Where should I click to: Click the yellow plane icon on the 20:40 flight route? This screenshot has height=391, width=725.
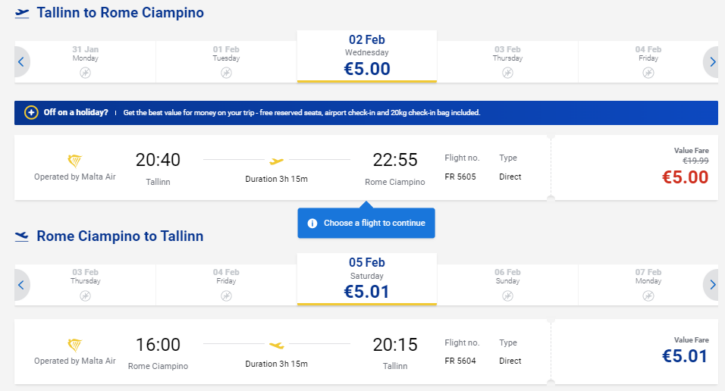276,161
